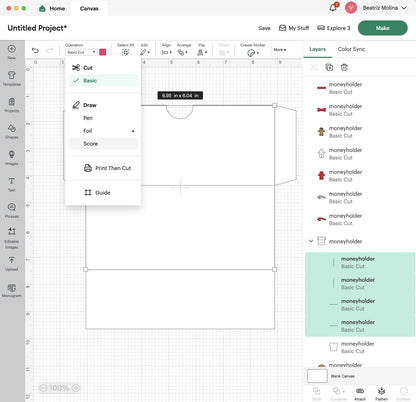Screen dimensions: 416x402
Task: Open the More toolbar dropdown
Action: pyautogui.click(x=280, y=50)
